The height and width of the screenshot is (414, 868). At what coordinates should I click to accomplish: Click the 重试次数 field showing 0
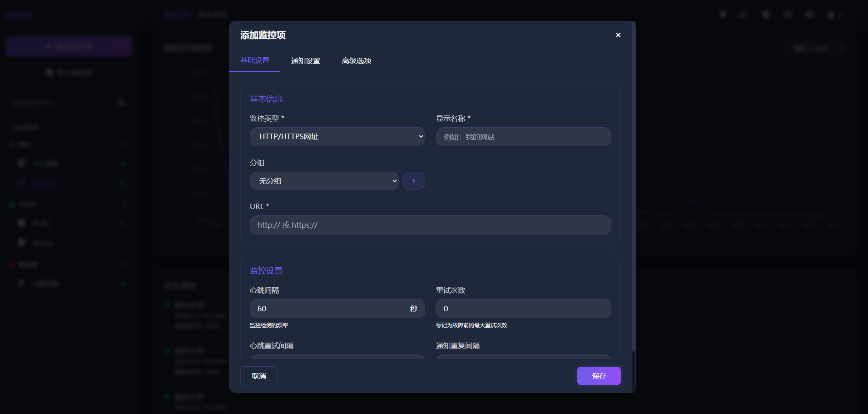tap(523, 309)
